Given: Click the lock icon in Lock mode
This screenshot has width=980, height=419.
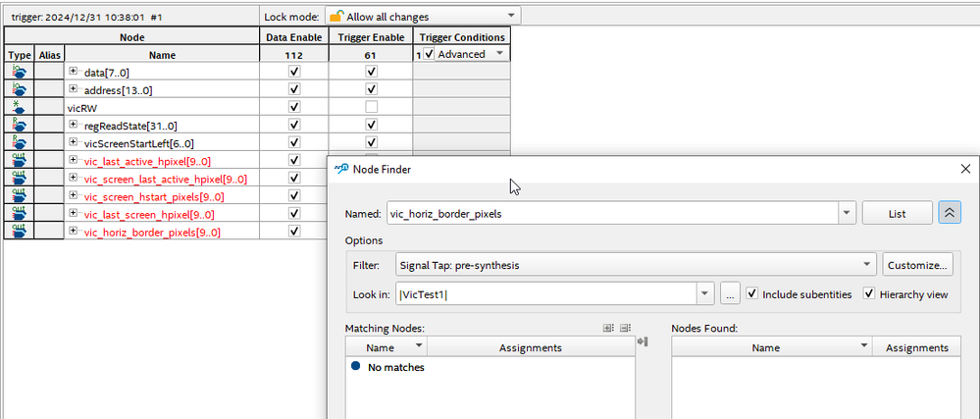Looking at the screenshot, I should point(336,17).
